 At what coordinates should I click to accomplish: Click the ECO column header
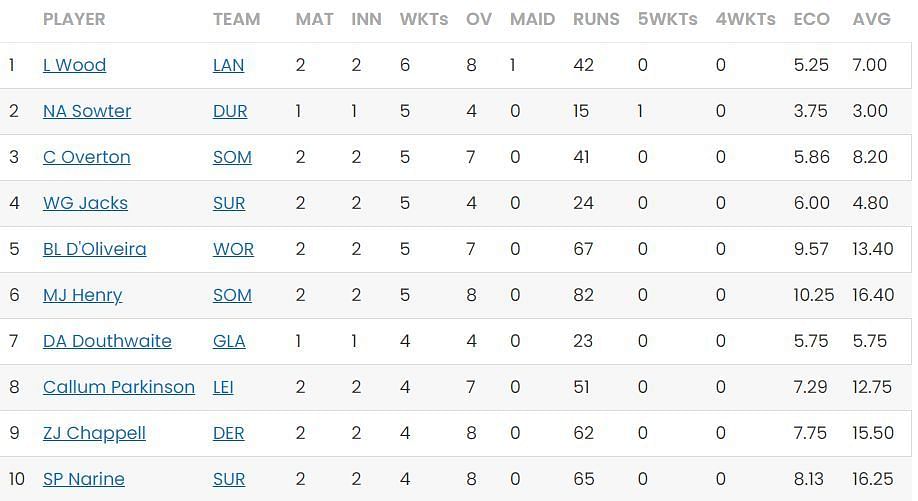811,19
